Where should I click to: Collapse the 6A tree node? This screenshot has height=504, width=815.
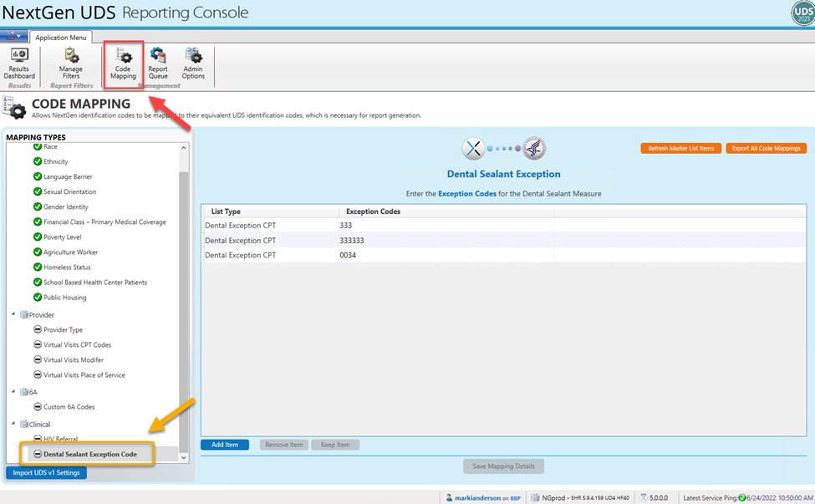pyautogui.click(x=13, y=391)
